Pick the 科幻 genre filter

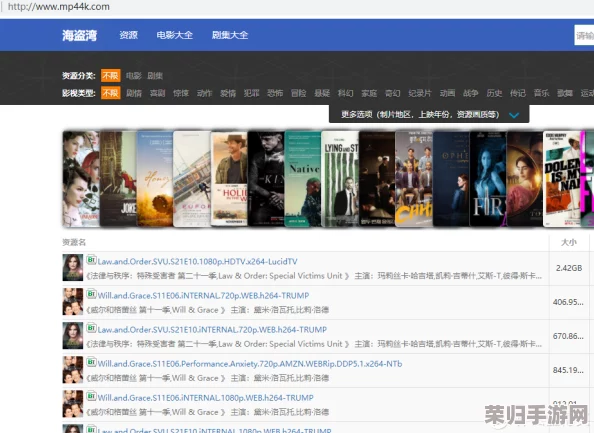pos(345,93)
